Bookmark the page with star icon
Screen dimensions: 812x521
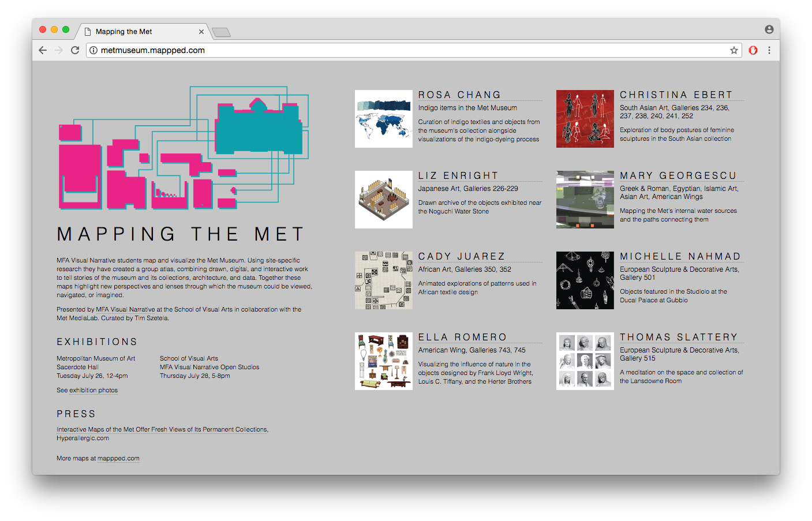pos(734,50)
